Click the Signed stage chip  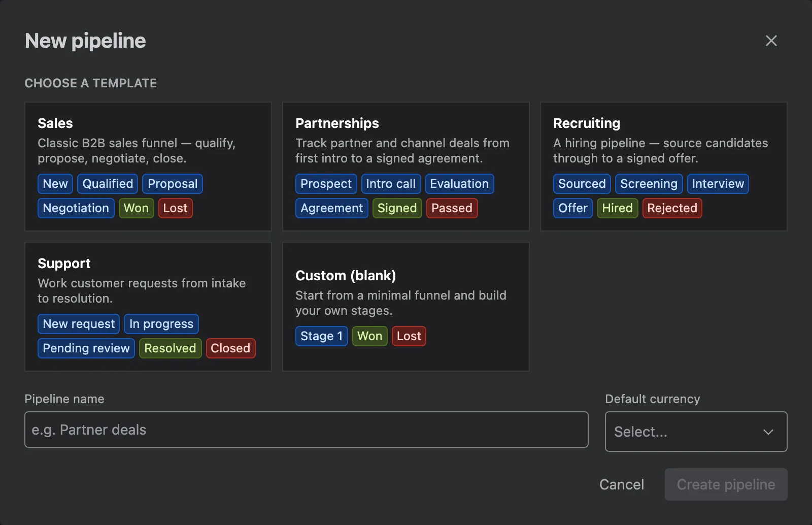(x=397, y=208)
